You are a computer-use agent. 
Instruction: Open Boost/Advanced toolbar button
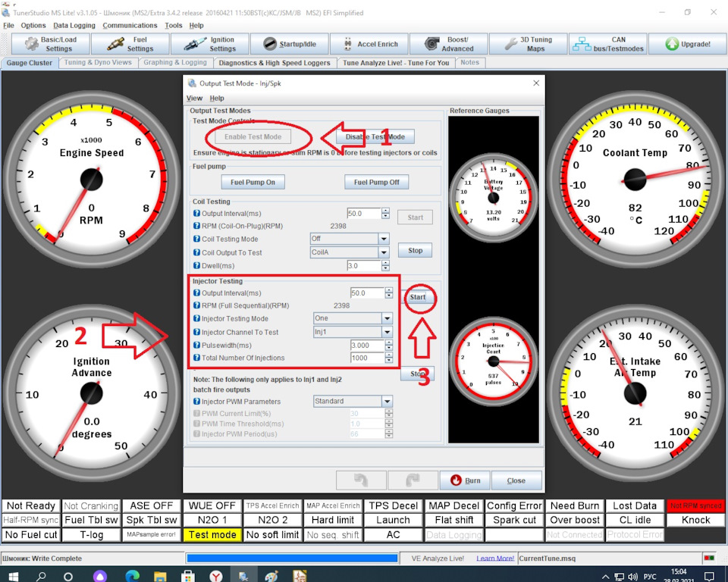click(x=448, y=44)
